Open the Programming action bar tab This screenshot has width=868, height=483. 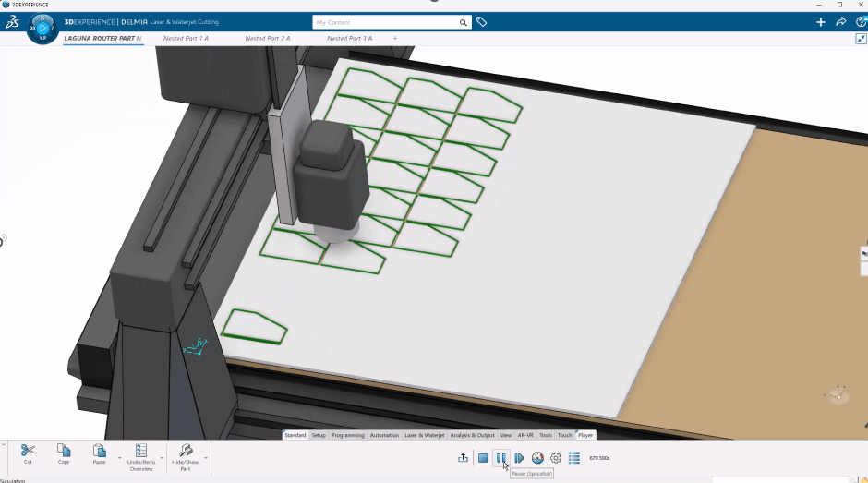(347, 435)
